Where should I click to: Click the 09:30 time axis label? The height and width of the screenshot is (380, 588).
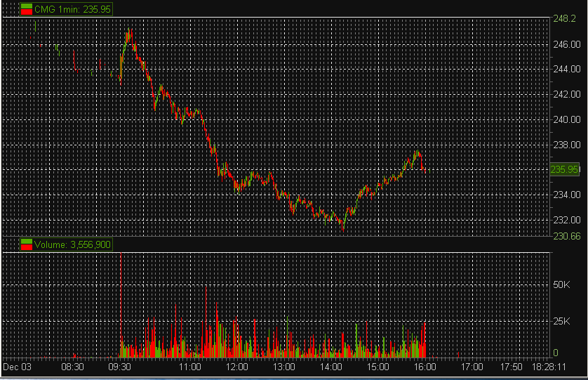(x=120, y=367)
